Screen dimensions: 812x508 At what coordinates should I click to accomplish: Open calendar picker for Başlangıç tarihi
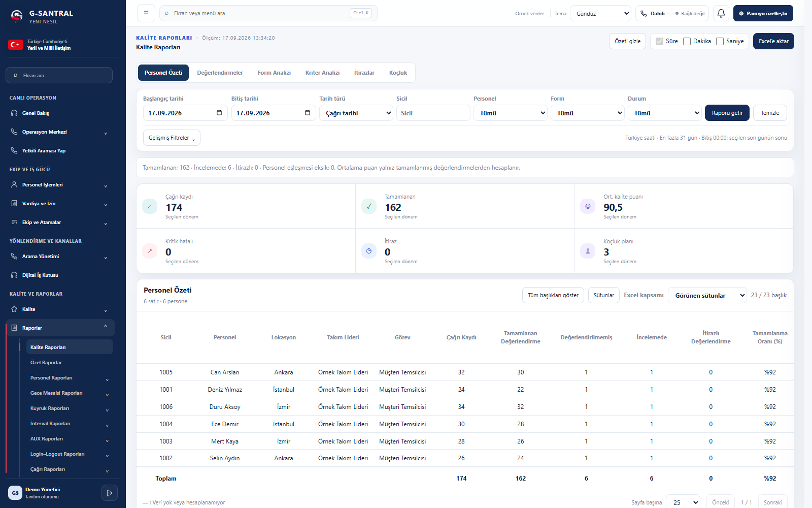pos(219,113)
